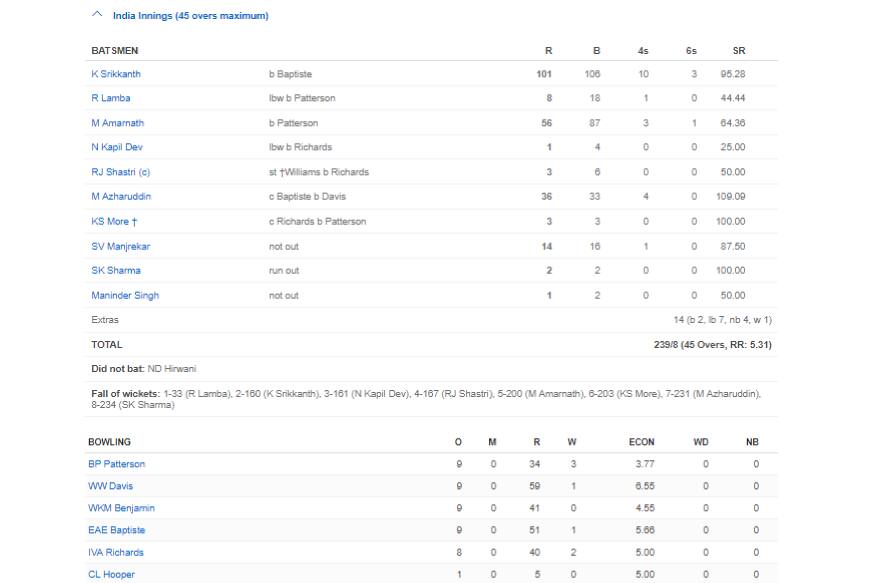Select EAE Baptiste bowler link
The image size is (875, 583).
[x=118, y=530]
